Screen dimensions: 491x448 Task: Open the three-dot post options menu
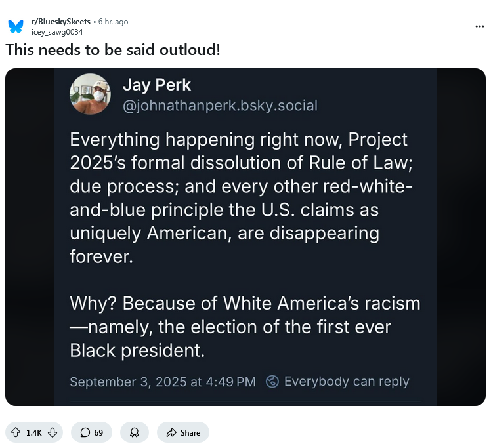coord(479,26)
